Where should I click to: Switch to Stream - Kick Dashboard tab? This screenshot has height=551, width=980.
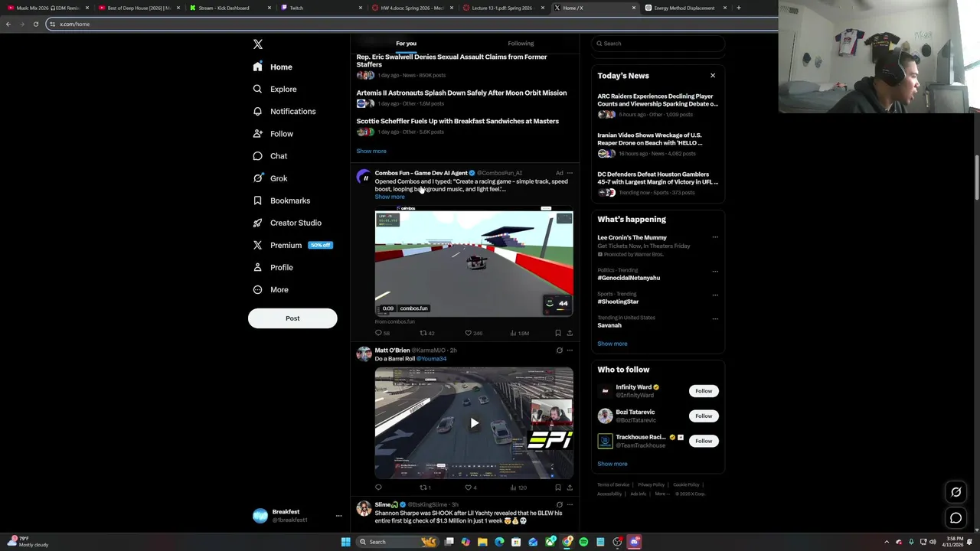point(230,8)
